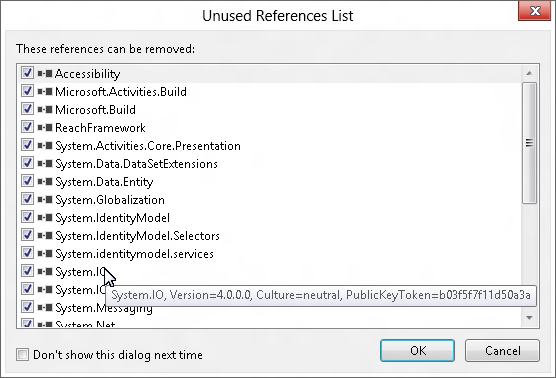The height and width of the screenshot is (378, 556).
Task: Untick the System.identitymodel.services checkbox
Action: coord(27,253)
